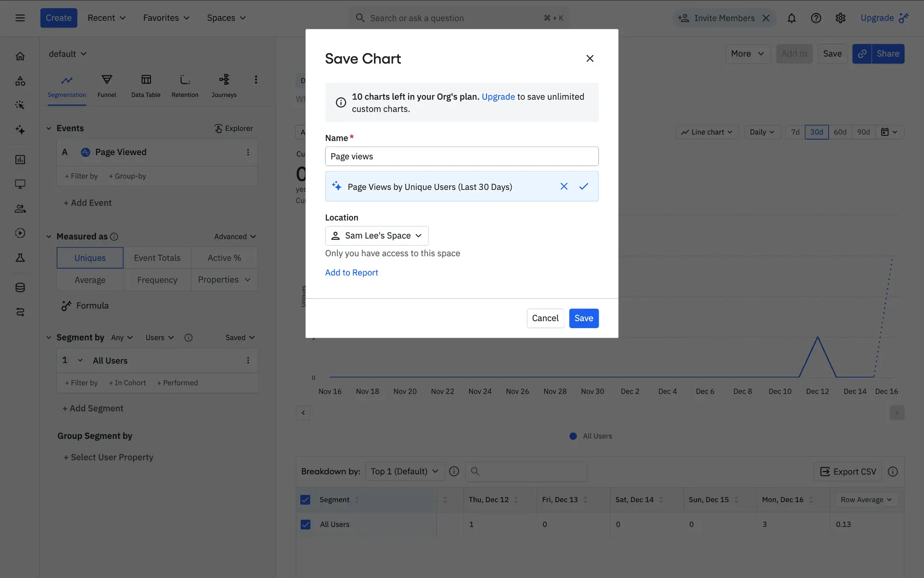Switch to the Retention tab

[x=185, y=86]
